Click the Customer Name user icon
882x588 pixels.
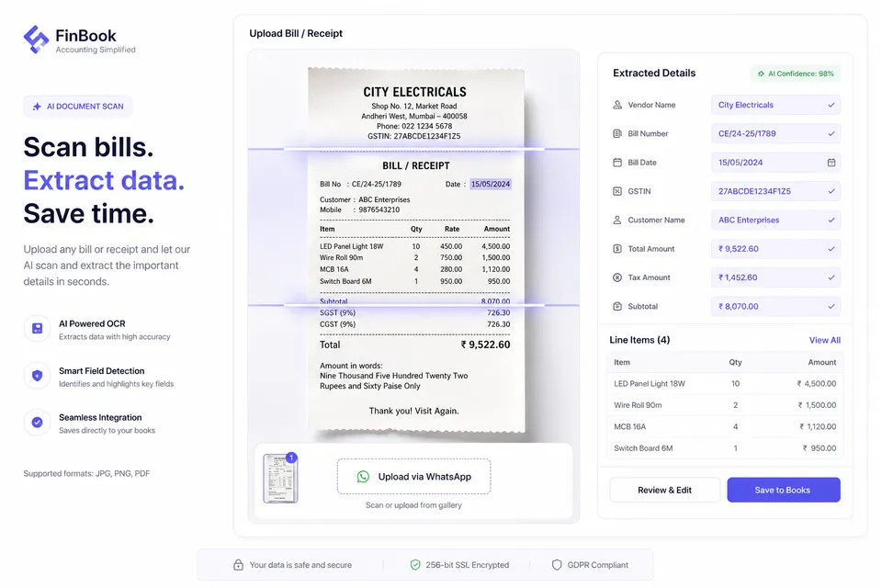coord(617,220)
